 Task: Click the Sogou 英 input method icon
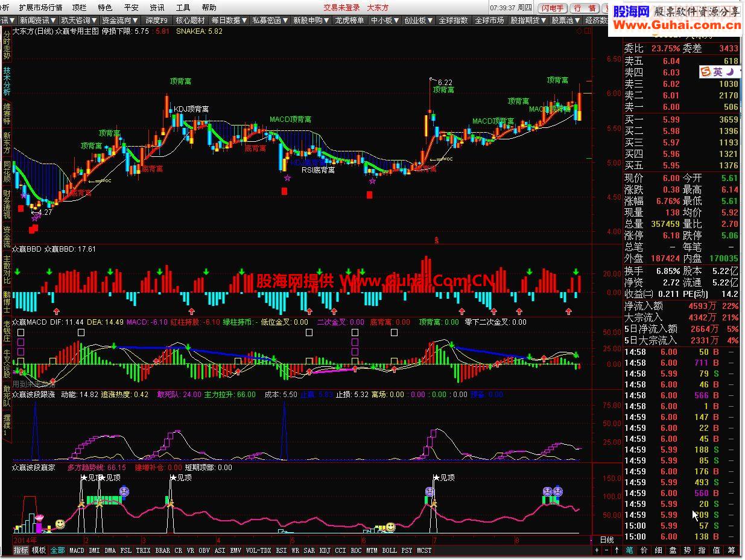[x=717, y=72]
